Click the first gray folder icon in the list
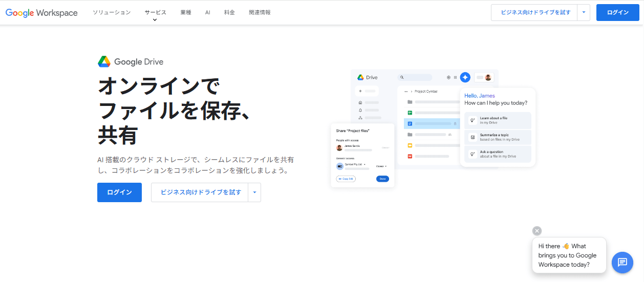Screen dimensions: 644x282 click(410, 102)
